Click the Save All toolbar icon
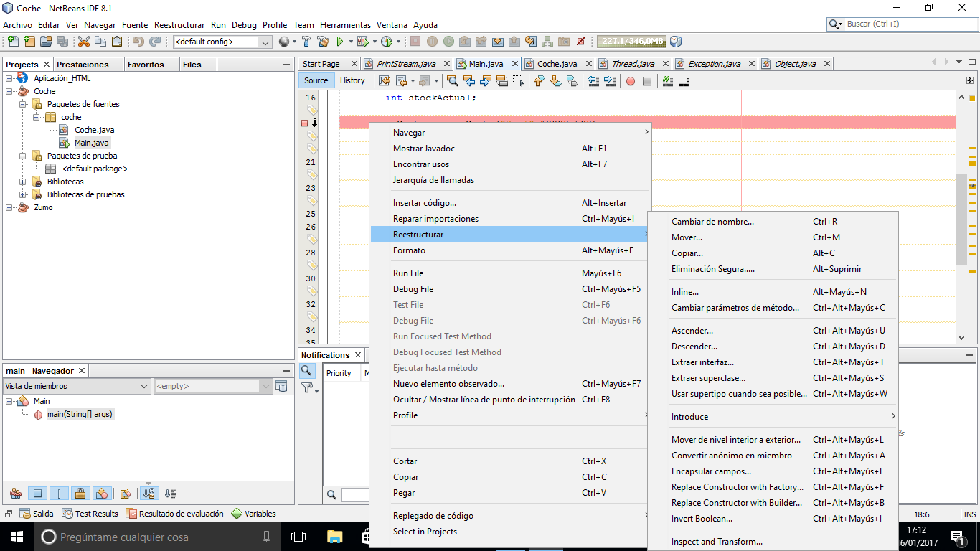Screen dimensions: 980x551 (x=62, y=42)
